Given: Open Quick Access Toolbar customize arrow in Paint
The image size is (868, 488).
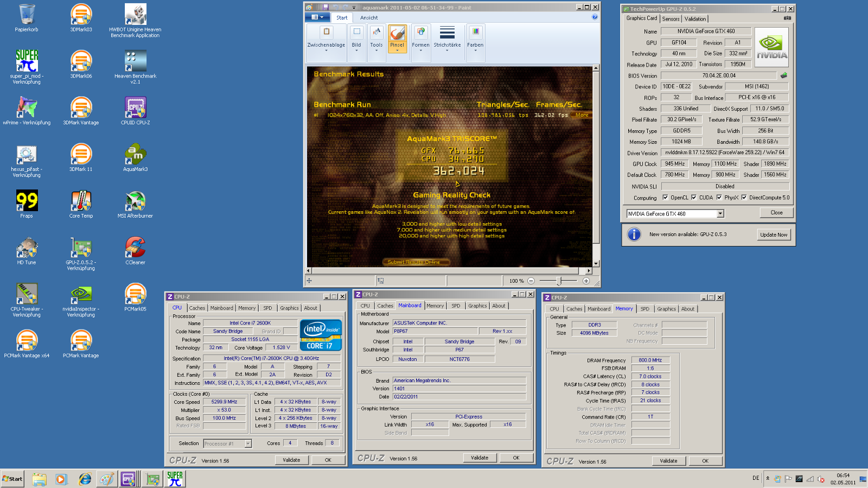Looking at the screenshot, I should (354, 8).
